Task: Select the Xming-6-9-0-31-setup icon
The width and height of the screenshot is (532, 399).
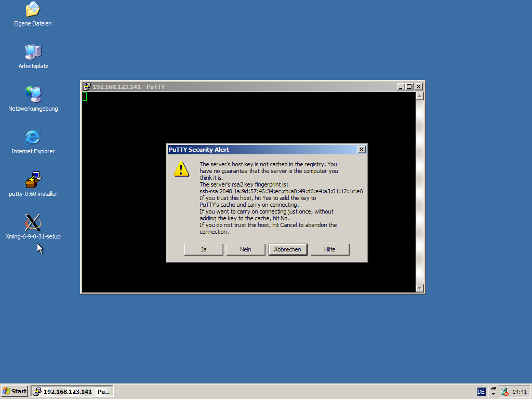Action: pyautogui.click(x=33, y=223)
